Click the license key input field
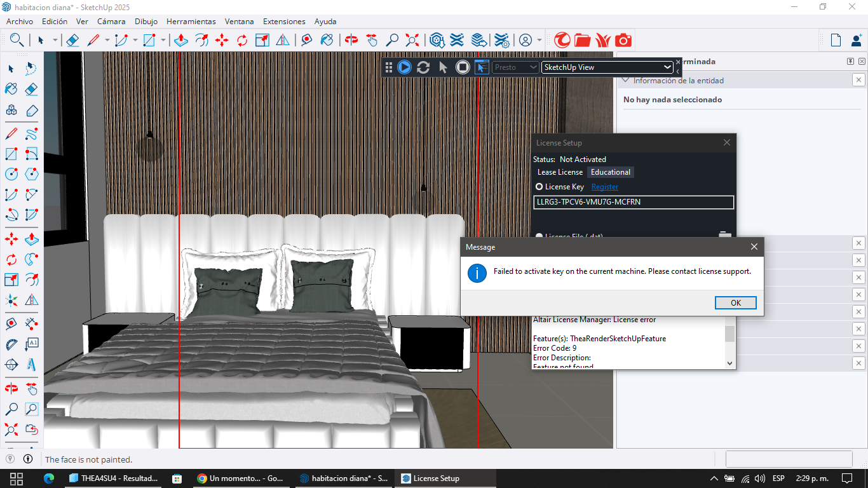The height and width of the screenshot is (488, 868). coord(634,202)
